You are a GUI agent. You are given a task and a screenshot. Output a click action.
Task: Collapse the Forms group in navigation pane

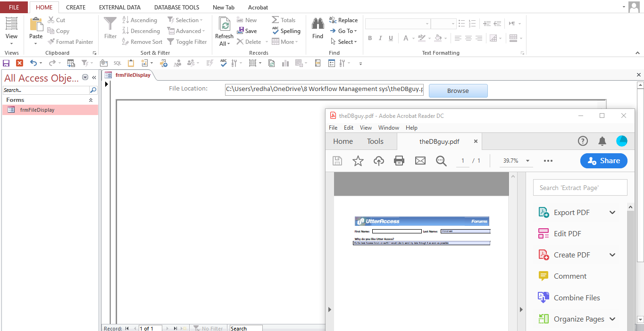[91, 100]
